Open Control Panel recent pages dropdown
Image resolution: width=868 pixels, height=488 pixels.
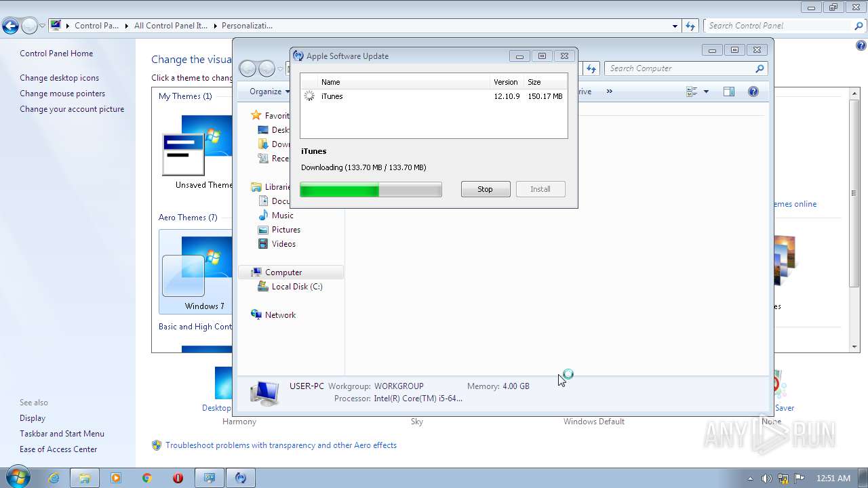click(42, 26)
